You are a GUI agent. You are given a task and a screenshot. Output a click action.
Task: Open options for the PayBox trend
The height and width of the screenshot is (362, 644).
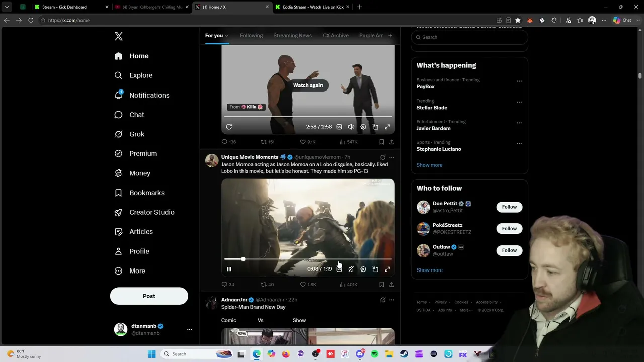click(519, 81)
